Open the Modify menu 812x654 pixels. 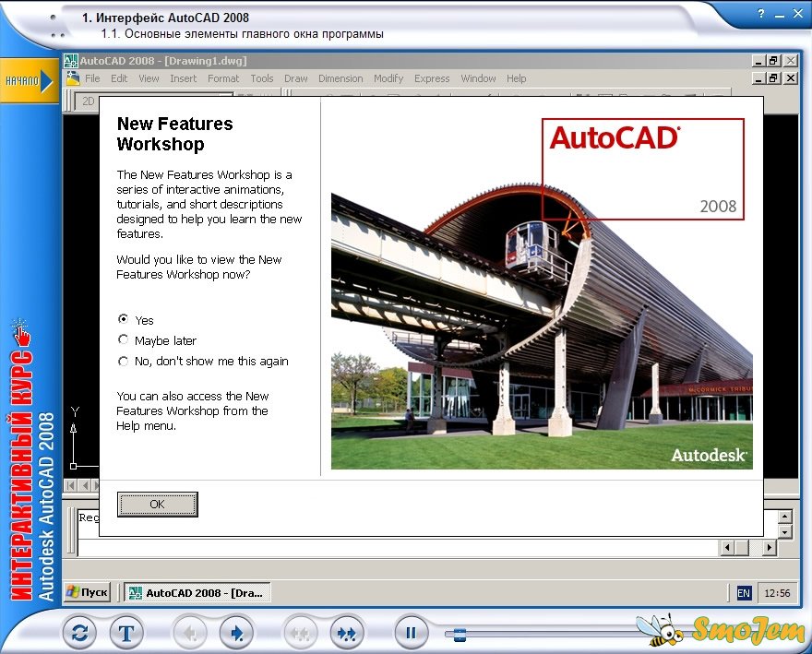coord(388,78)
